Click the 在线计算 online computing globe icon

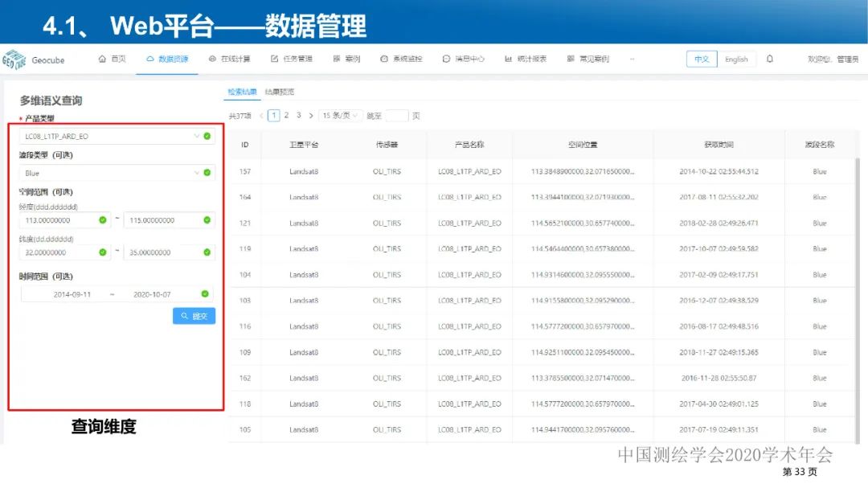212,59
